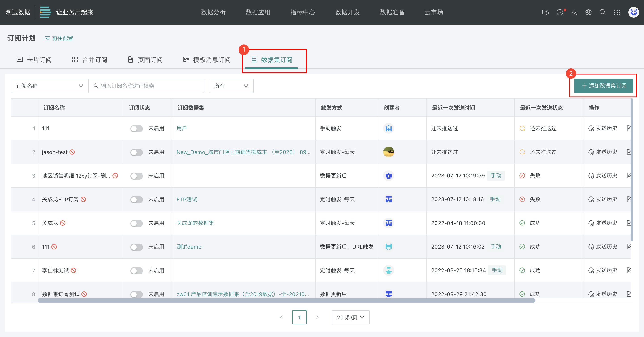Click the 添加数据集订阅 button
Image resolution: width=644 pixels, height=337 pixels.
(x=604, y=86)
